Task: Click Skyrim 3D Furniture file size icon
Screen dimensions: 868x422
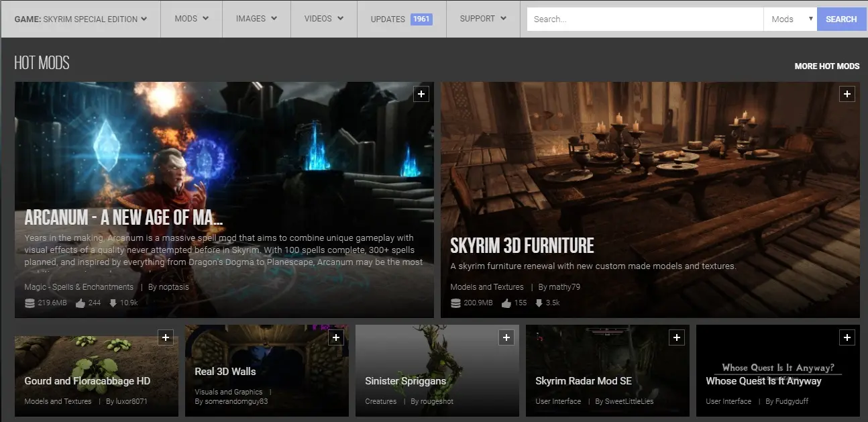Action: (x=456, y=303)
